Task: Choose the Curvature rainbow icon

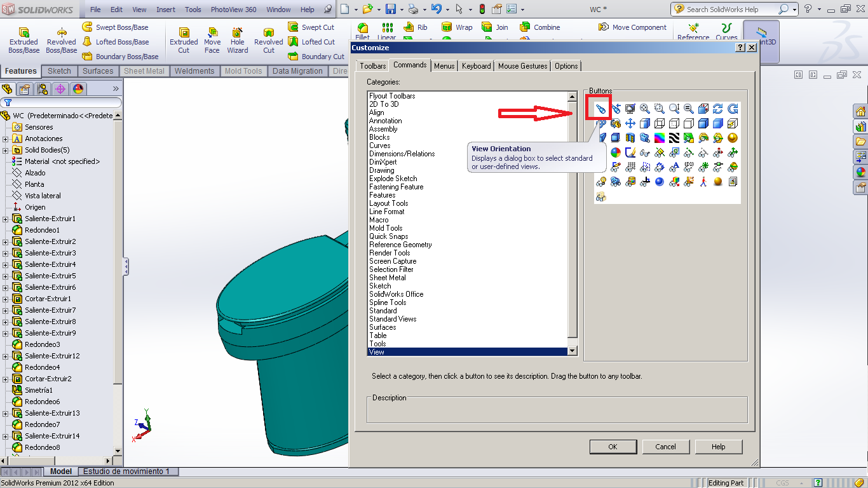Action: (660, 138)
